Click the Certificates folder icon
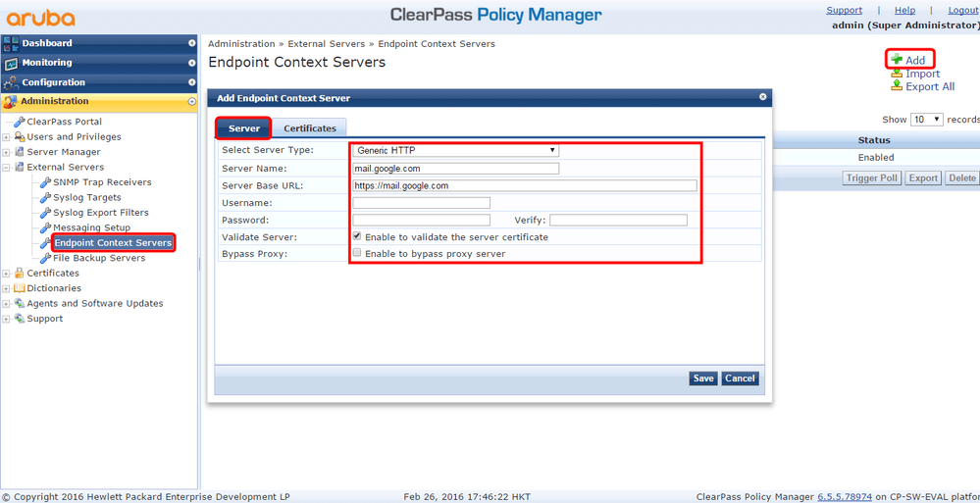The width and height of the screenshot is (980, 503). [x=20, y=273]
